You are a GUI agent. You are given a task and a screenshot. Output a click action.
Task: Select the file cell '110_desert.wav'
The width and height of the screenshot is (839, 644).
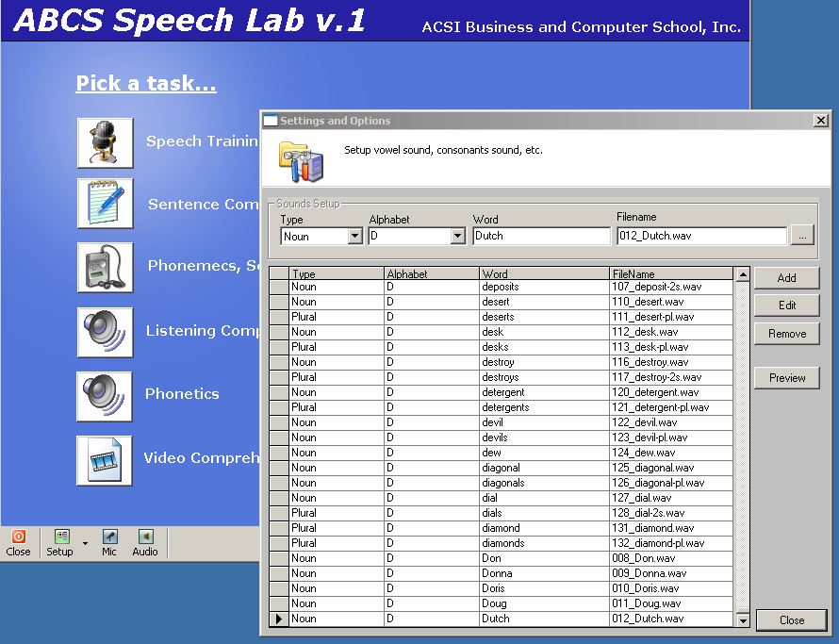[x=671, y=302]
